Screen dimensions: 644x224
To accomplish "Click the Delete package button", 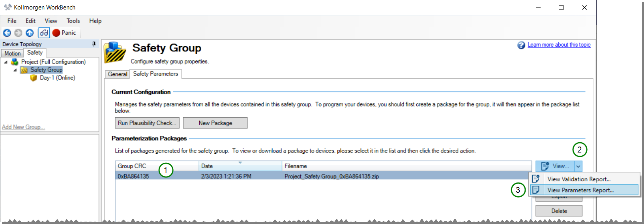I will 559,211.
